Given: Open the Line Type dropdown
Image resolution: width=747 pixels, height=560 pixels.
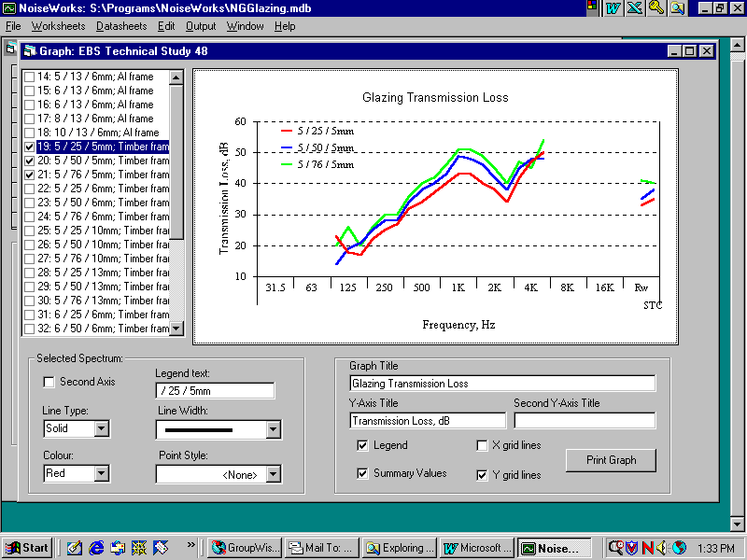Looking at the screenshot, I should [102, 428].
